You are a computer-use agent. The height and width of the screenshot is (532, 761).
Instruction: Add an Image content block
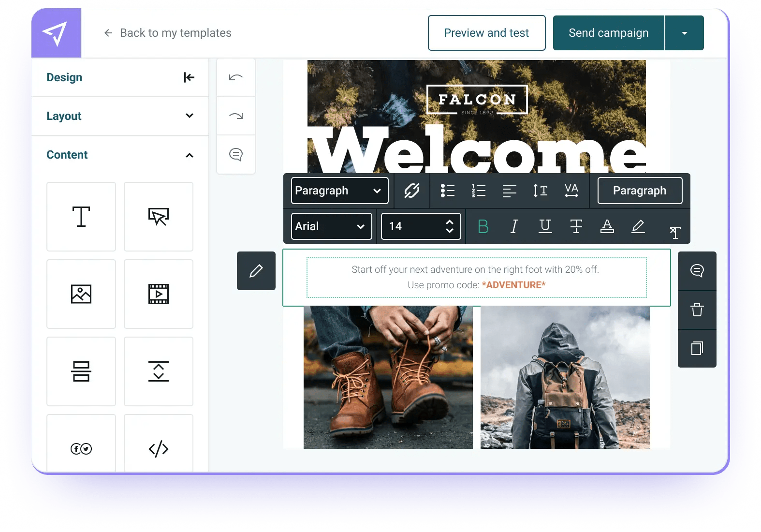point(81,294)
